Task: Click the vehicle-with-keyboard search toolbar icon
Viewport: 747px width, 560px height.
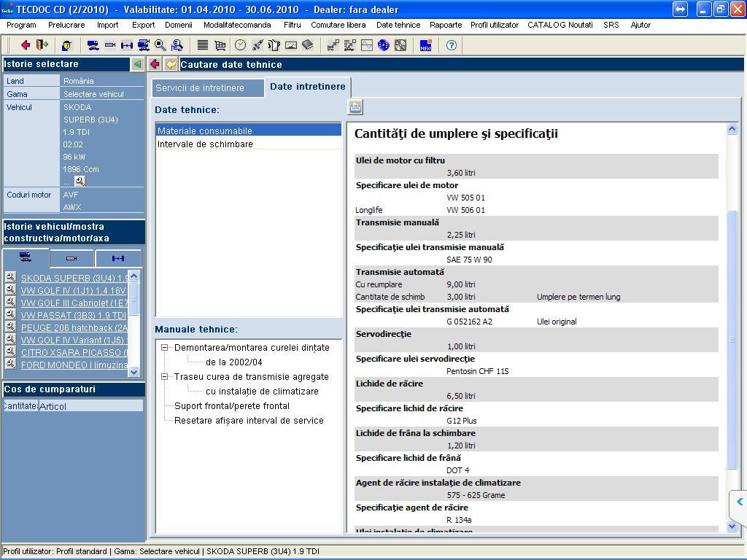Action: (x=144, y=45)
